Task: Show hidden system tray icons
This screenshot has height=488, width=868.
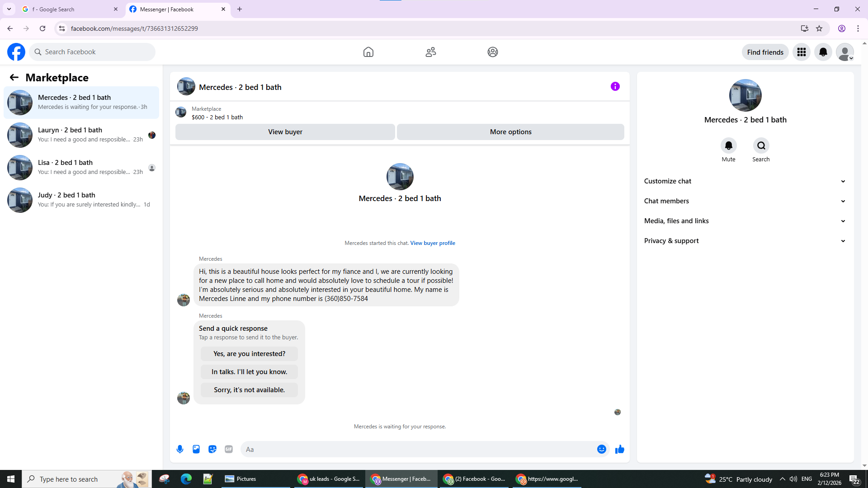Action: [783, 479]
